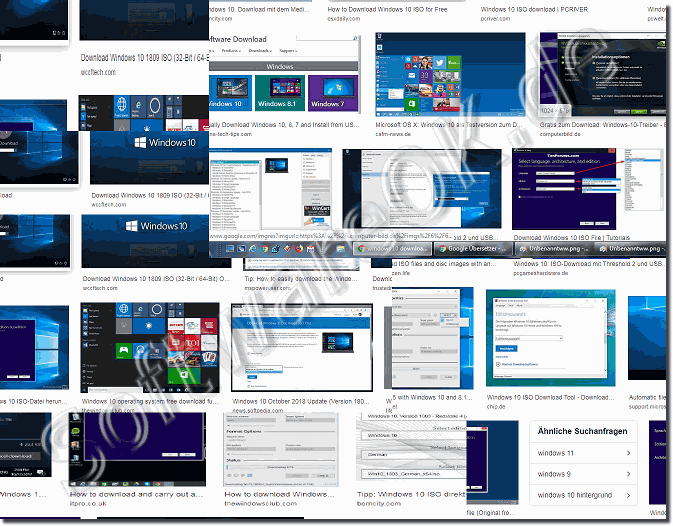Viewport: 673px width, 526px height.
Task: Open 'Windows 10: ISO-Download mit Threshold 2' caption
Action: 588,263
